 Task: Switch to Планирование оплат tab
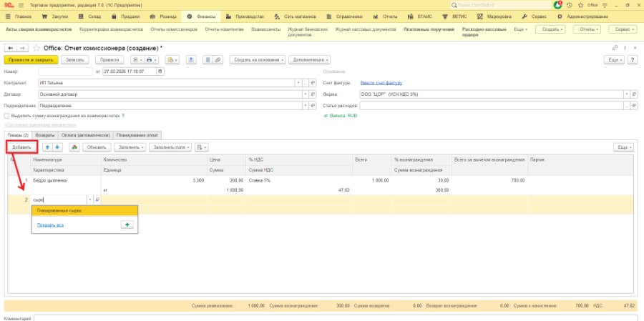coord(138,135)
